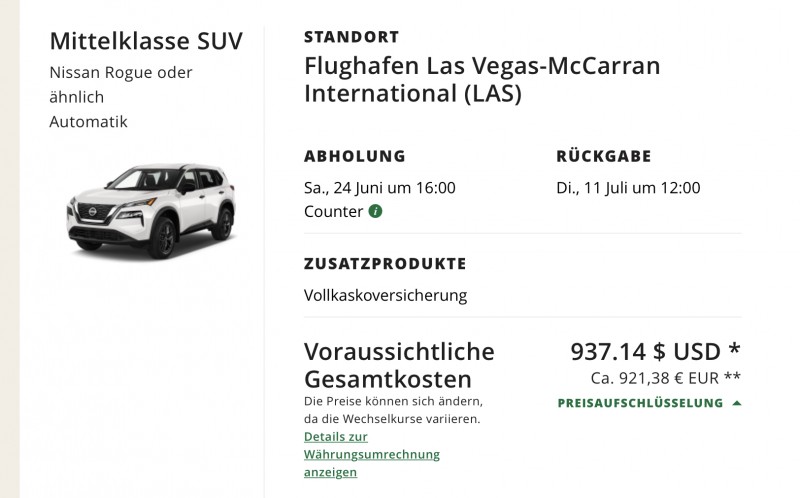Image resolution: width=800 pixels, height=498 pixels.
Task: Select the 'Vollkaskoversicherung' add-on item
Action: pos(385,295)
